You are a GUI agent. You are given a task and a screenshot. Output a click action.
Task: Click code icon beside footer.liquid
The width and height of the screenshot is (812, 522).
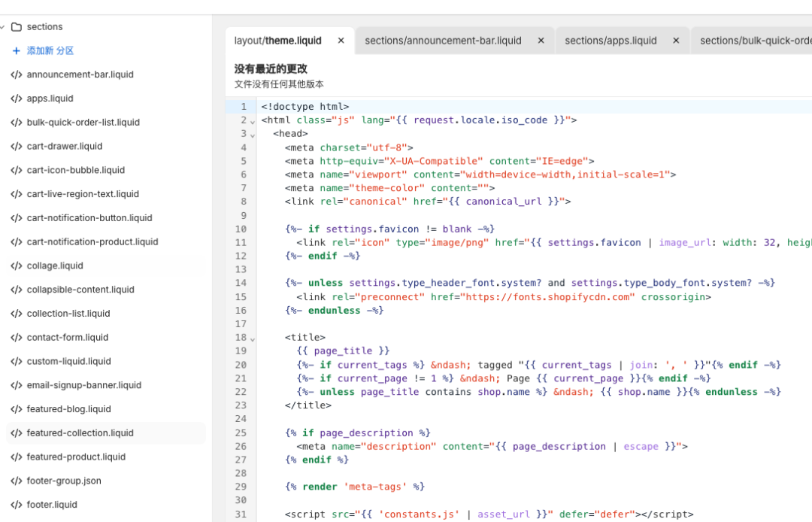[17, 505]
